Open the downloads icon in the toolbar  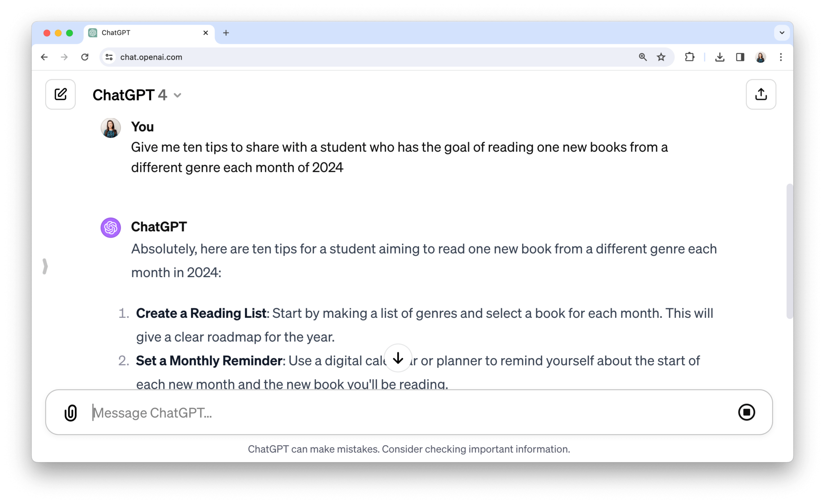pyautogui.click(x=720, y=57)
